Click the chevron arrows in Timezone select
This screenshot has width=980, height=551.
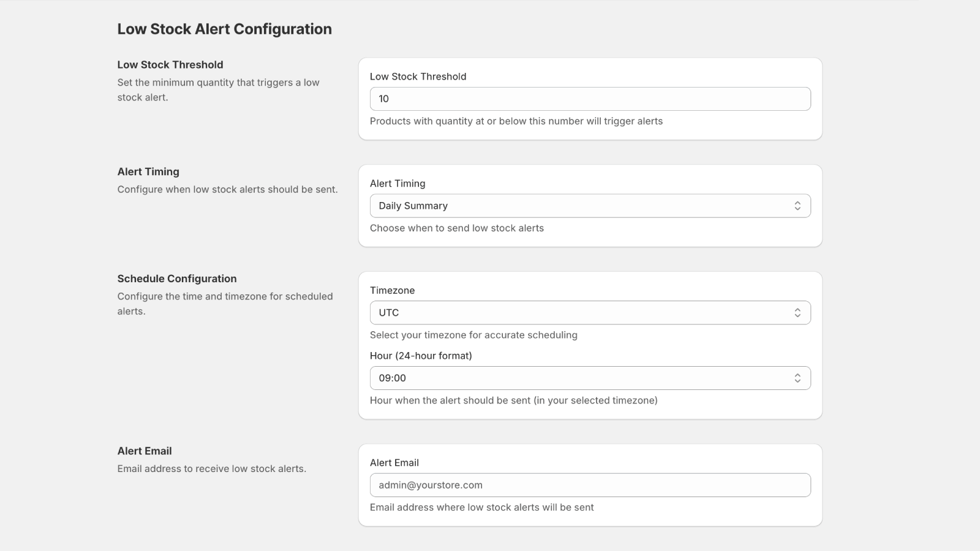point(797,313)
